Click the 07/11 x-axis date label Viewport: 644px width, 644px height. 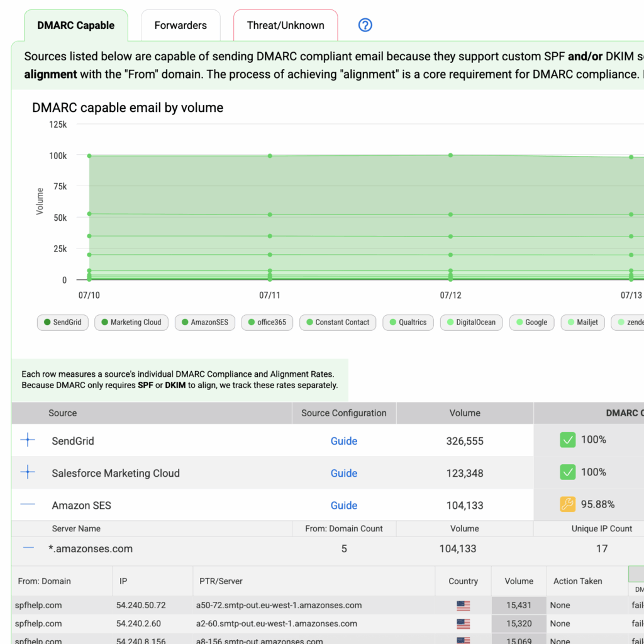(269, 296)
